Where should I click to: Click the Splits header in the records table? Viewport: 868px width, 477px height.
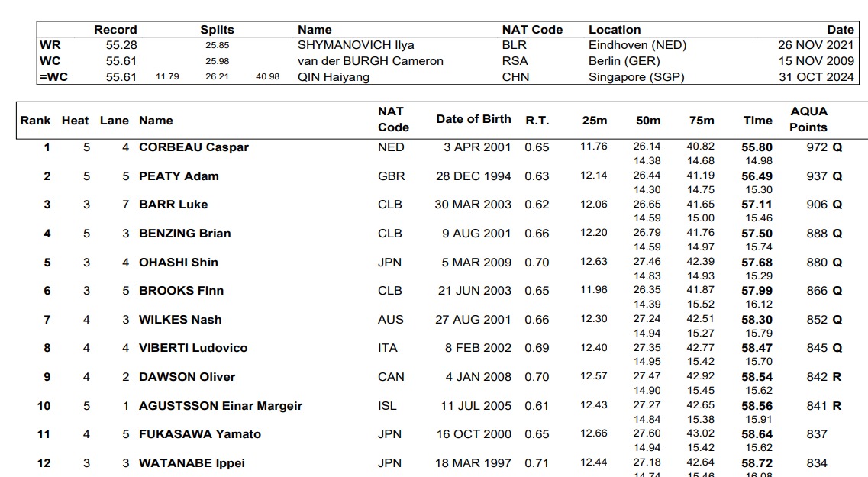point(217,30)
